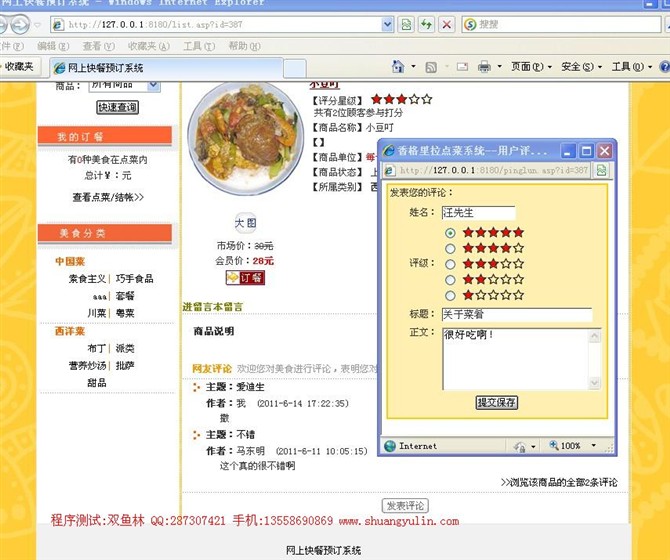
Task: Select the three-star rating radio button
Action: coord(450,264)
